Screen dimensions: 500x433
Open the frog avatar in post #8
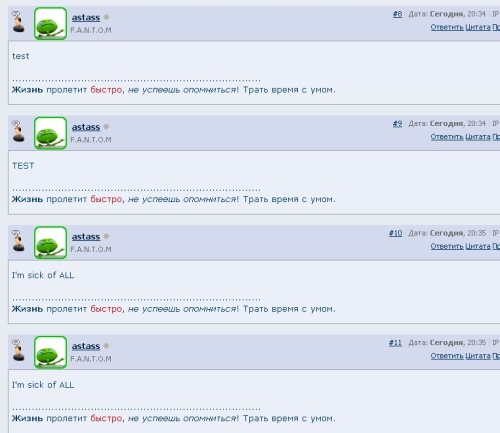pos(50,24)
